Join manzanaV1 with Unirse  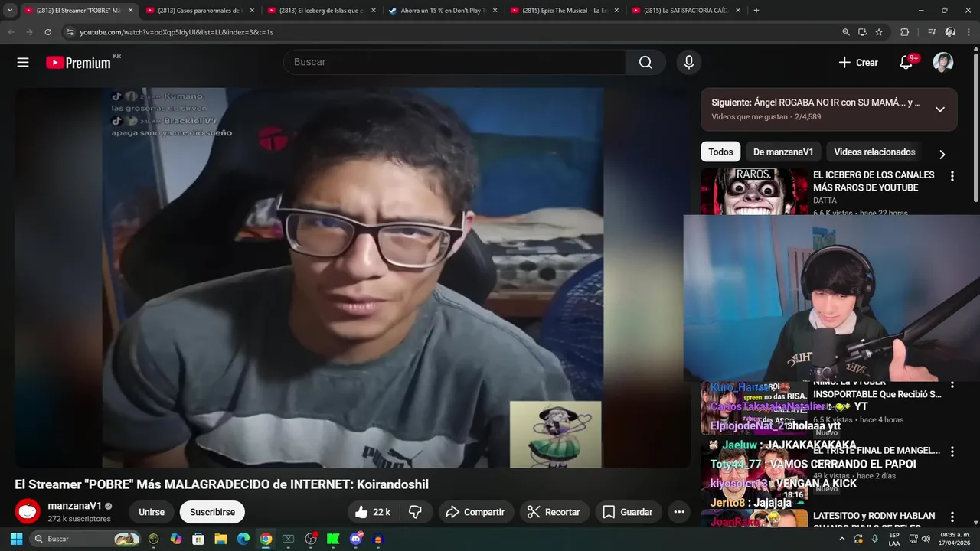pyautogui.click(x=152, y=512)
